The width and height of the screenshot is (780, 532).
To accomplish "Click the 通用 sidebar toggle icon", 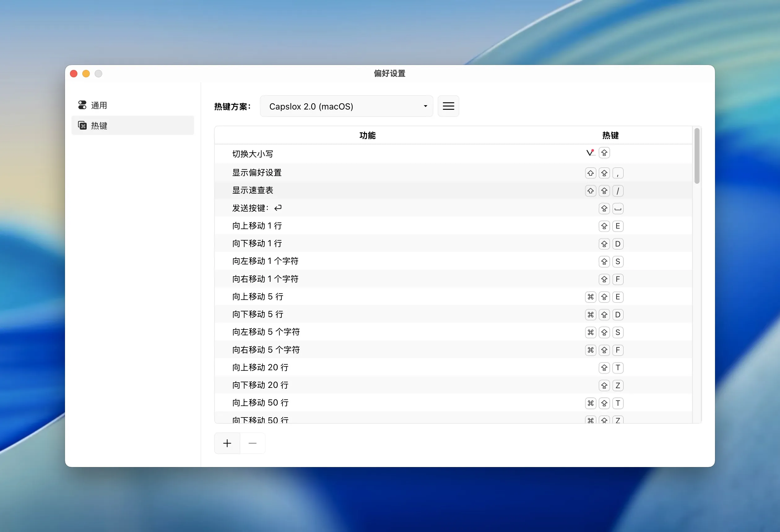I will pyautogui.click(x=83, y=105).
